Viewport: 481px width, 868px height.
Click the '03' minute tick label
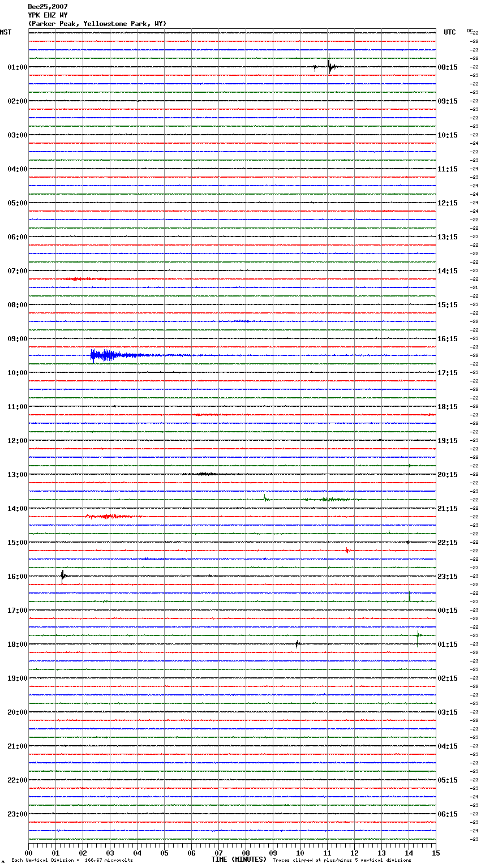click(x=110, y=853)
